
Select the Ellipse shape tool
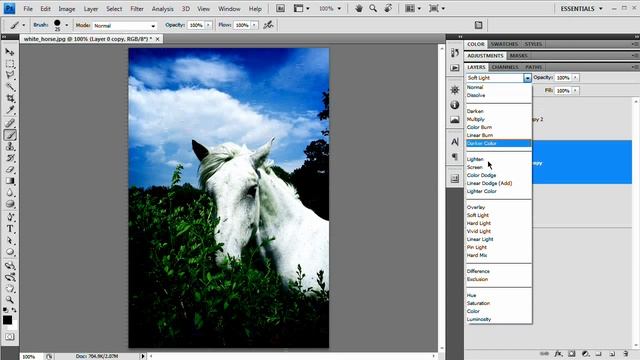[10, 252]
